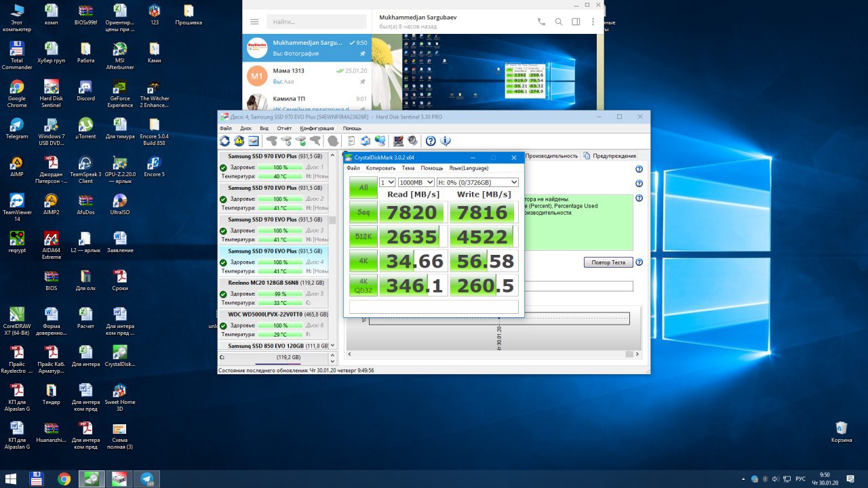This screenshot has height=488, width=868.
Task: Run the All benchmark in CrystalDiskMark
Action: 363,188
